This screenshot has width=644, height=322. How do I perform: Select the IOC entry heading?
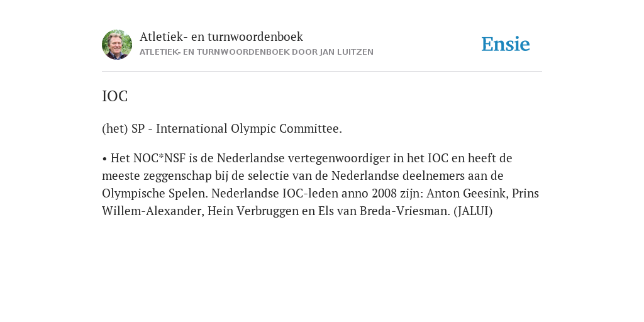115,96
